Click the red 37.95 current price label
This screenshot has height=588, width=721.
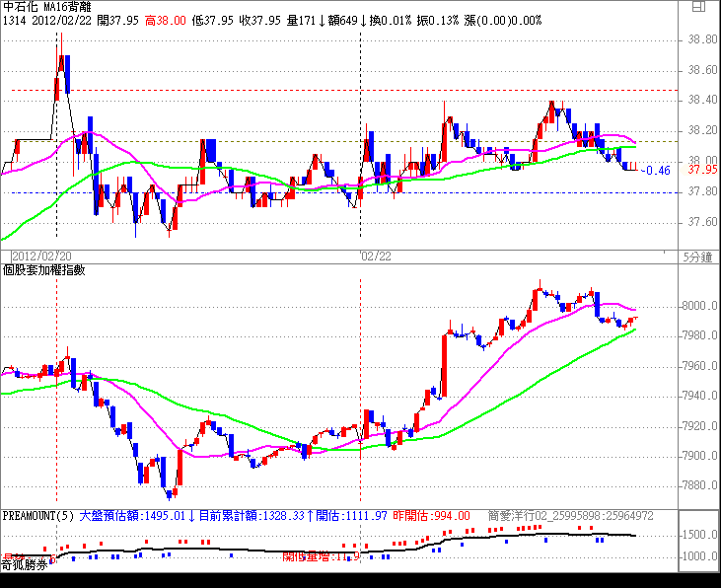tap(701, 170)
